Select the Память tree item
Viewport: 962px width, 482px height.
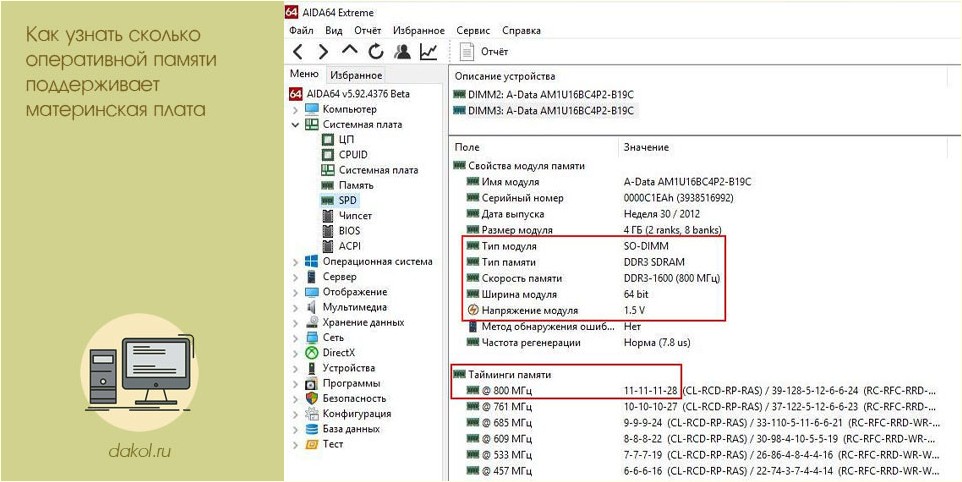[347, 185]
